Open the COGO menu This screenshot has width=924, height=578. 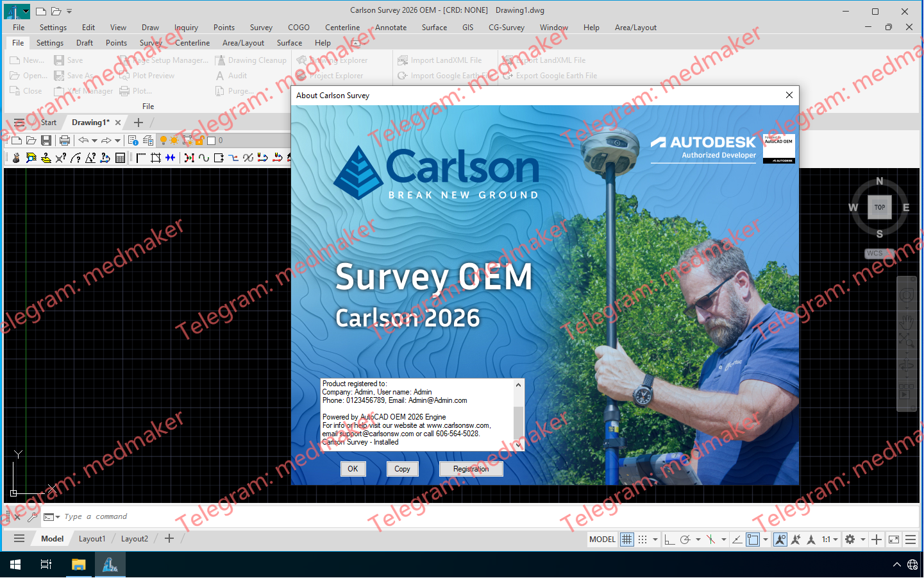coord(299,27)
